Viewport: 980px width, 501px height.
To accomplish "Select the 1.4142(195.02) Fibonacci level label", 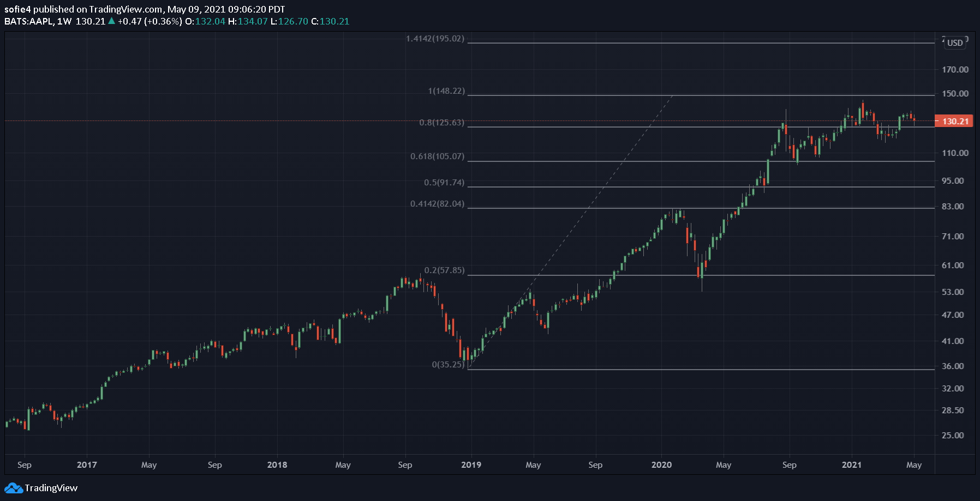I will [x=435, y=39].
